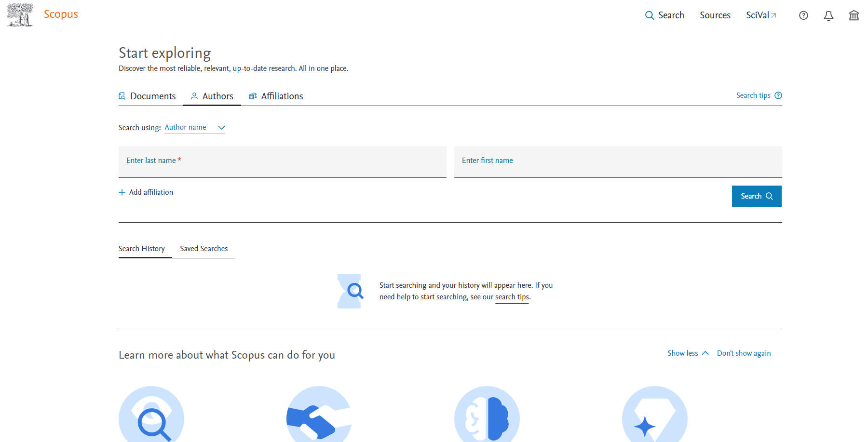The image size is (868, 442).
Task: Open the Sources page
Action: point(715,15)
